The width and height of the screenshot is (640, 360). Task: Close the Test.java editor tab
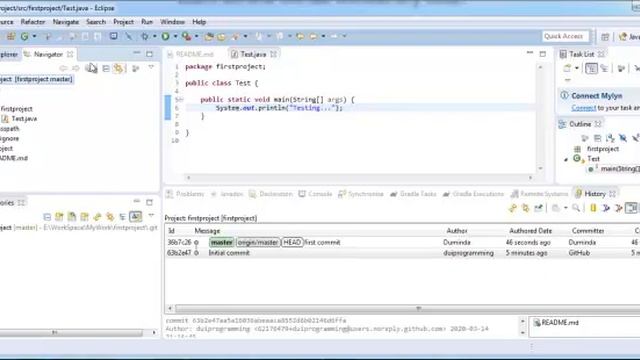[x=273, y=54]
